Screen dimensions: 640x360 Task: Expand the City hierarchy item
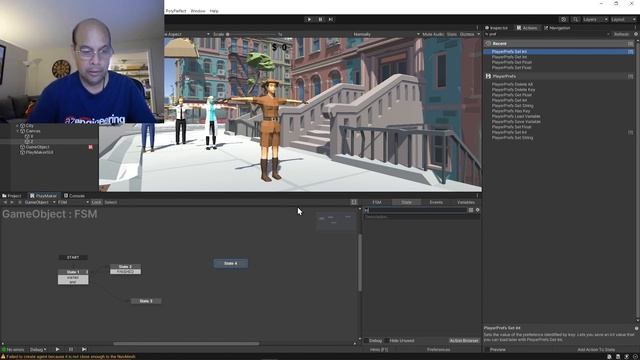click(18, 126)
